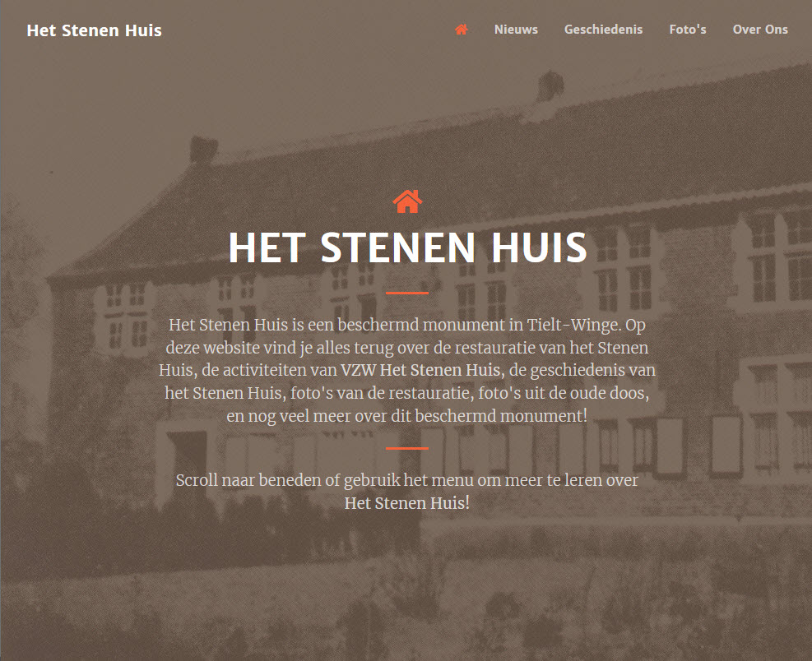Open the Nieuws menu item
The image size is (812, 661).
pyautogui.click(x=516, y=30)
